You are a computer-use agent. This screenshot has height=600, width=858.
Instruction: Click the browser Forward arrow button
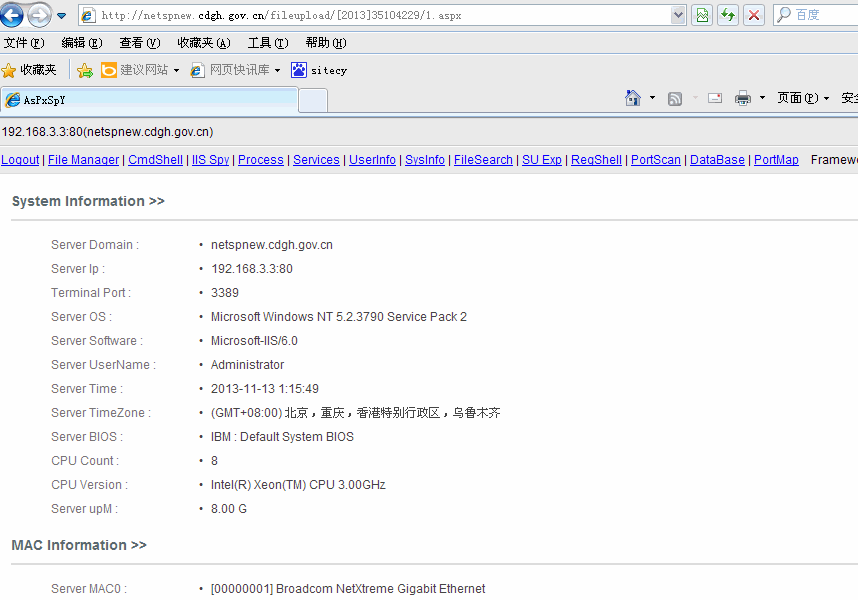tap(39, 15)
